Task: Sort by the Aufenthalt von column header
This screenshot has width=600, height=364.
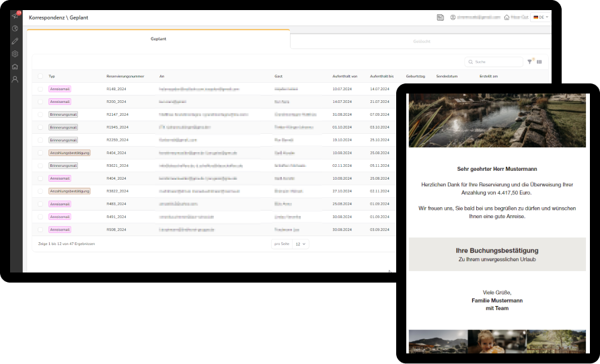Action: (344, 76)
